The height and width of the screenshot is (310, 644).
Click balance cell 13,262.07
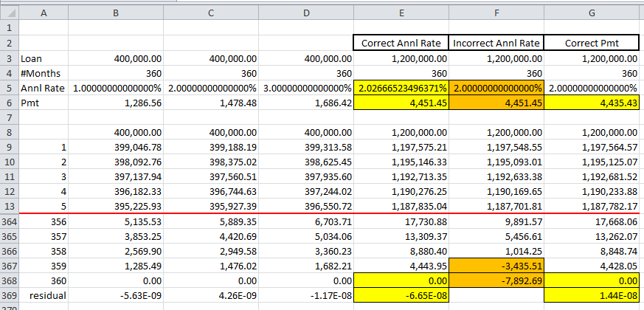pyautogui.click(x=592, y=236)
